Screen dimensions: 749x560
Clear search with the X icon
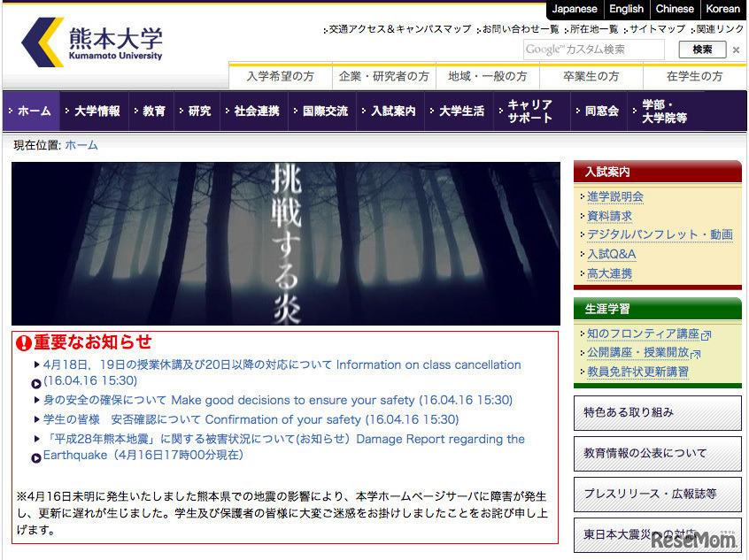736,50
